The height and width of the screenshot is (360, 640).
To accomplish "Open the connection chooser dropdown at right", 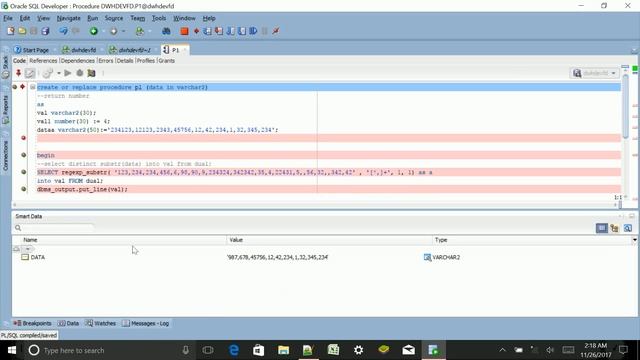I will tap(594, 73).
